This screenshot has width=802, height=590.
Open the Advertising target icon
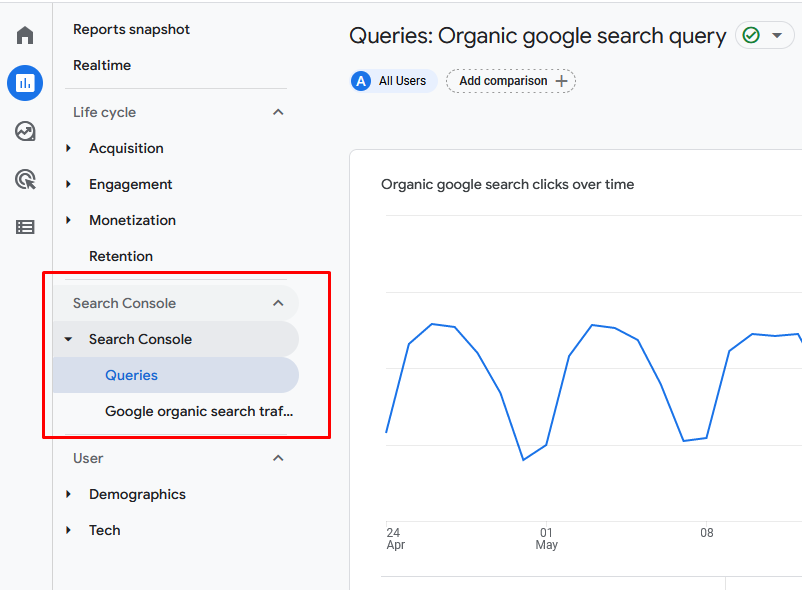pos(24,179)
